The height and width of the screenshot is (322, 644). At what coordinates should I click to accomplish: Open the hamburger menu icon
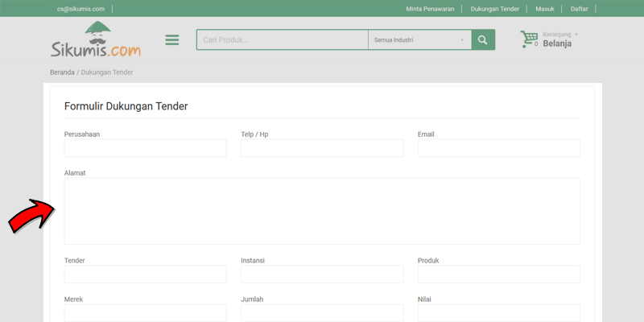click(172, 39)
